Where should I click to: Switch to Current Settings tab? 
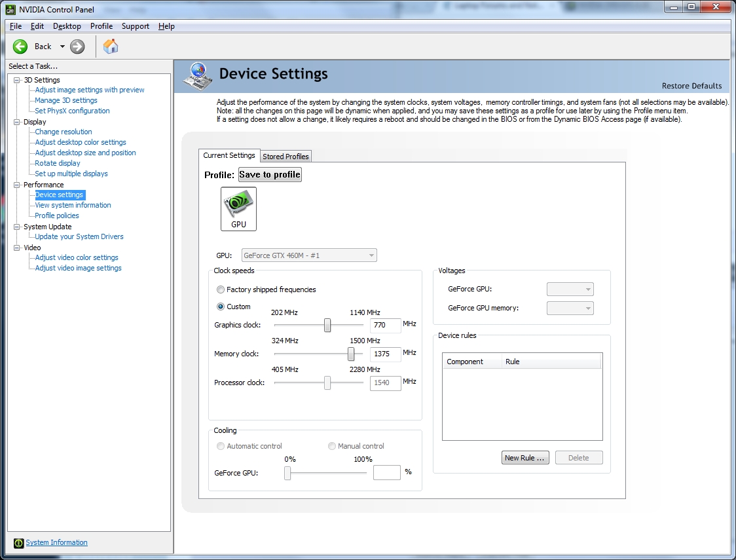[229, 155]
